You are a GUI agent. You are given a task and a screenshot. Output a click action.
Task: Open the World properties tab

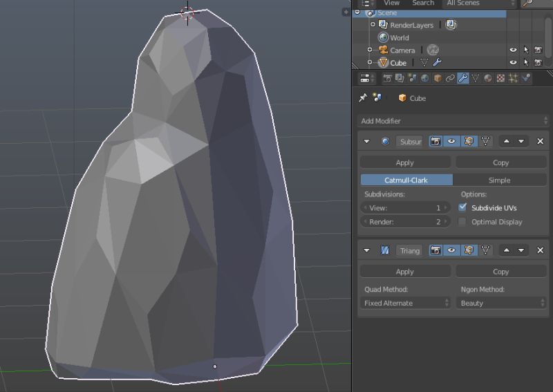(425, 78)
